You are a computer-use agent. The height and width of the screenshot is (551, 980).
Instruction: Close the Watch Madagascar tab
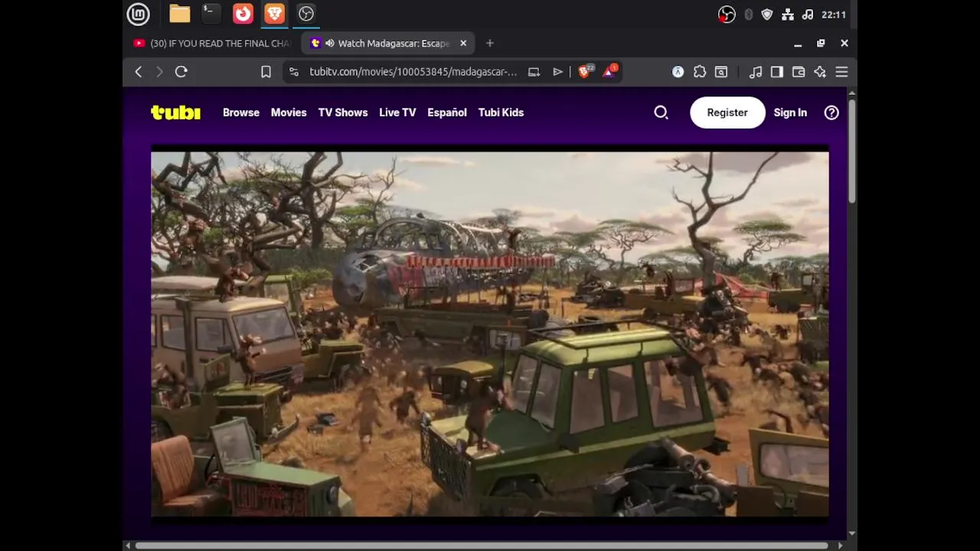[463, 44]
